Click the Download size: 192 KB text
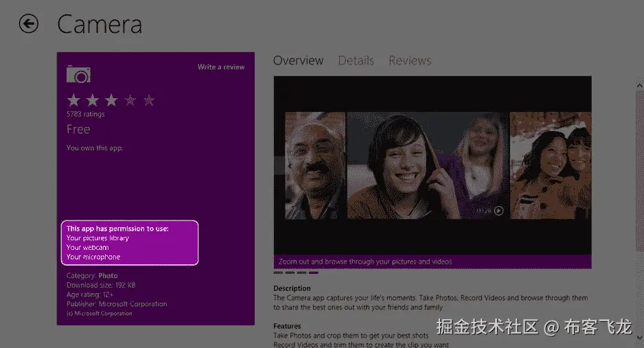 [x=101, y=286]
